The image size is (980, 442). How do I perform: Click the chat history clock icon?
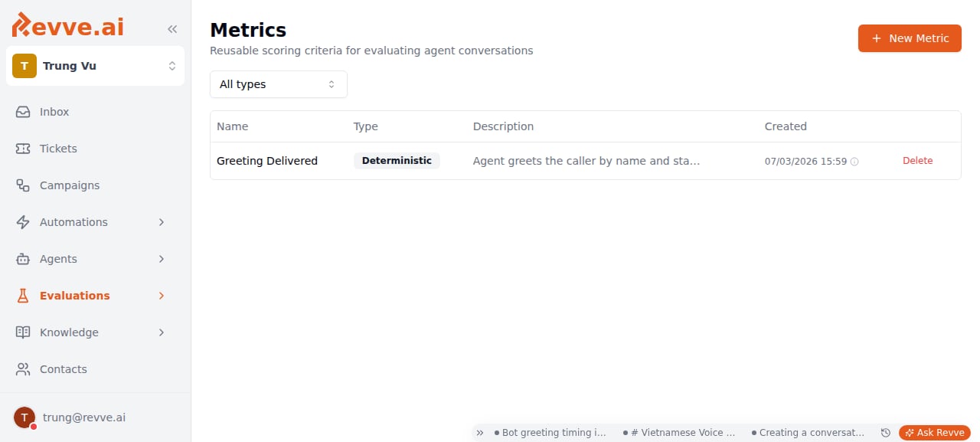(886, 433)
